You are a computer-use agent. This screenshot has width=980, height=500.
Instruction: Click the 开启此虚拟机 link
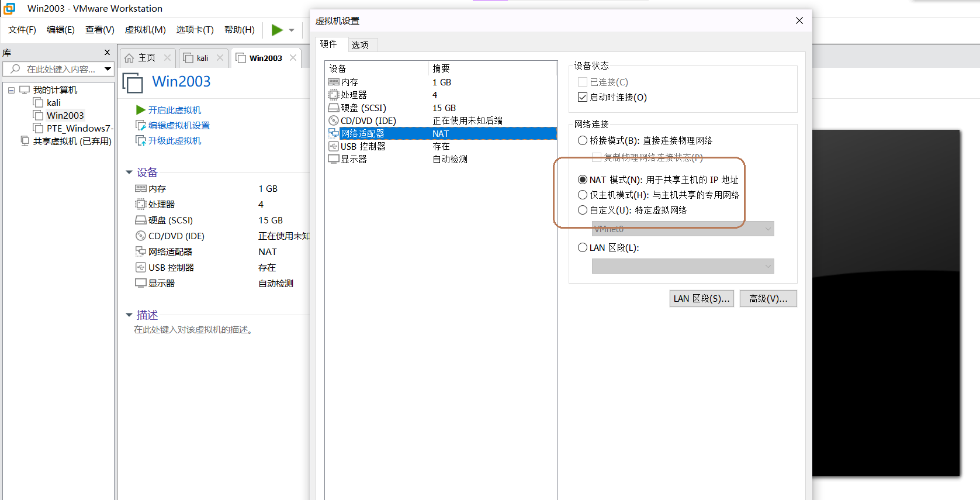point(175,110)
